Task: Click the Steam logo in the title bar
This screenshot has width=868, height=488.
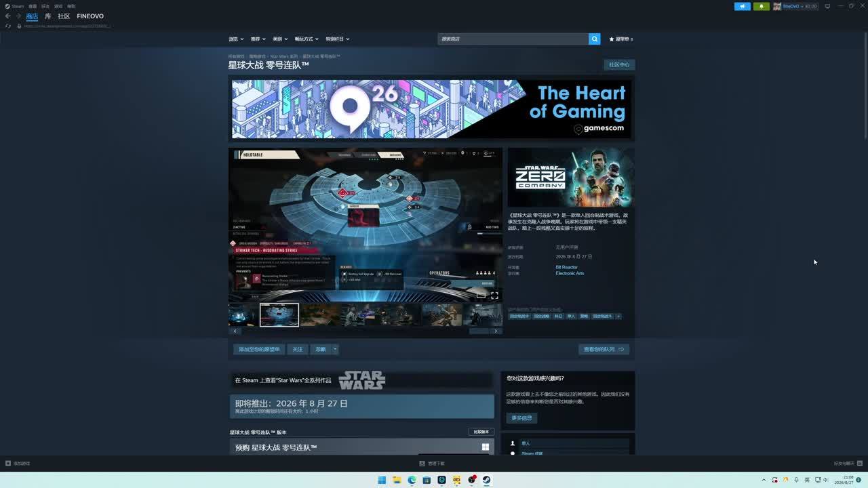Action: point(7,6)
